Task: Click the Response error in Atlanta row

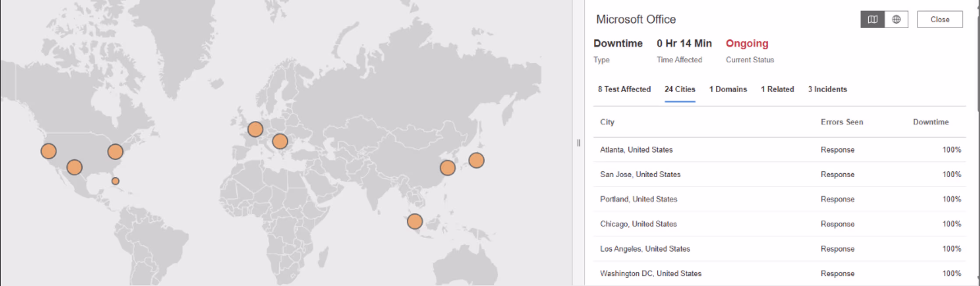Action: pos(837,150)
